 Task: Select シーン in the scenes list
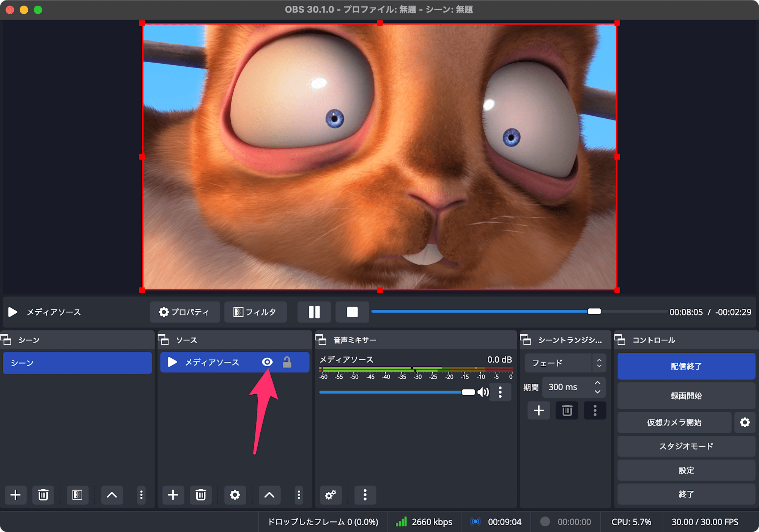[77, 363]
